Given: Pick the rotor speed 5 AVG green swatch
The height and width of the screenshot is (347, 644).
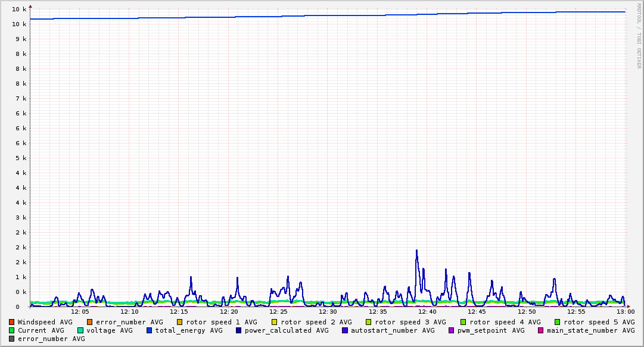Looking at the screenshot, I should pyautogui.click(x=558, y=322).
